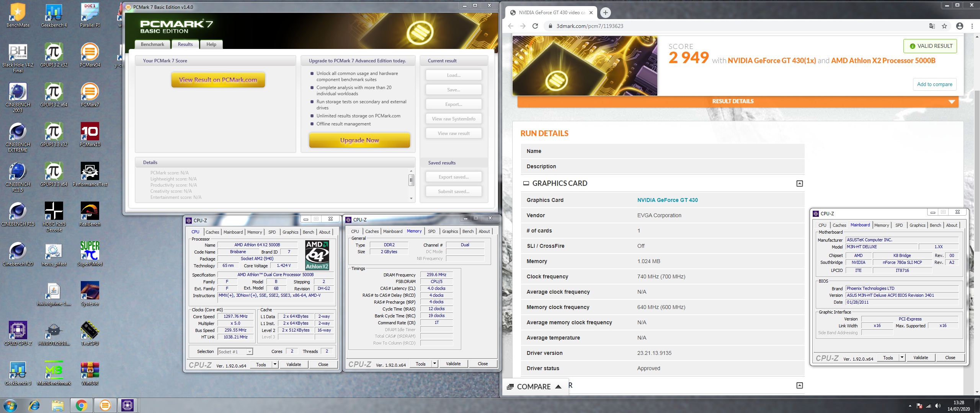Open SPD tab in the middle CPU-Z window
Image resolution: width=980 pixels, height=413 pixels.
click(431, 231)
